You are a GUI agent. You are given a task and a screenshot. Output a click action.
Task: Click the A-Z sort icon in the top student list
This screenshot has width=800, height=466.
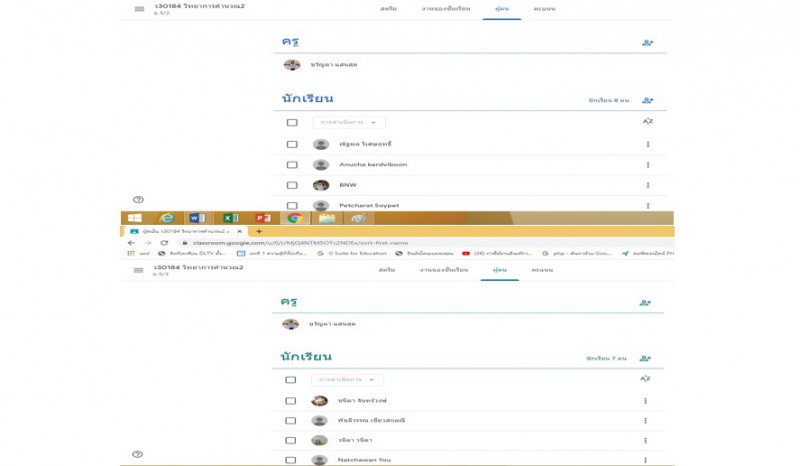[x=647, y=122]
